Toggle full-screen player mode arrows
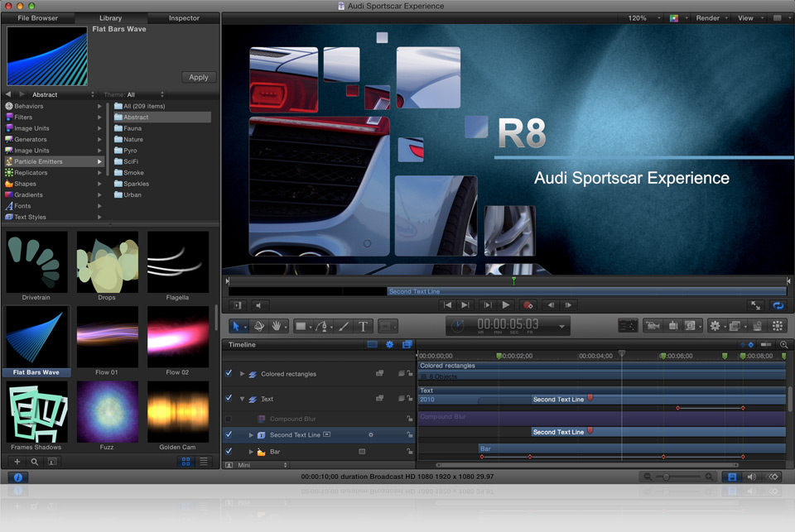795x532 pixels. 755,305
